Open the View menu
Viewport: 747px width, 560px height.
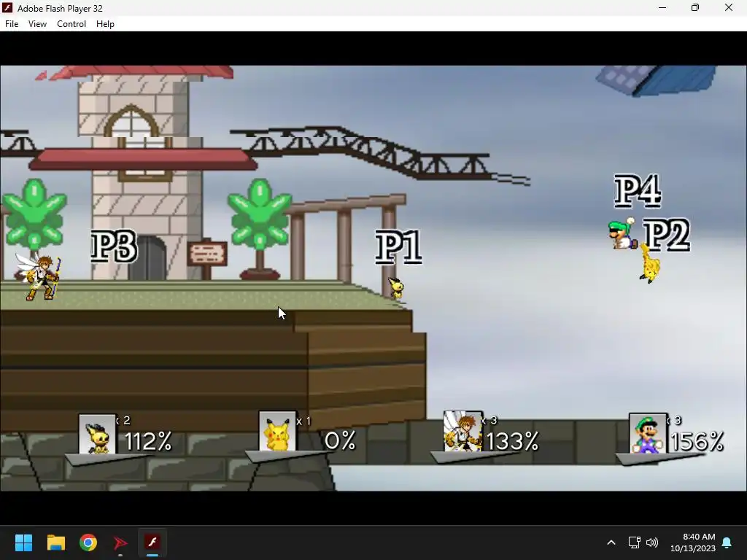37,24
